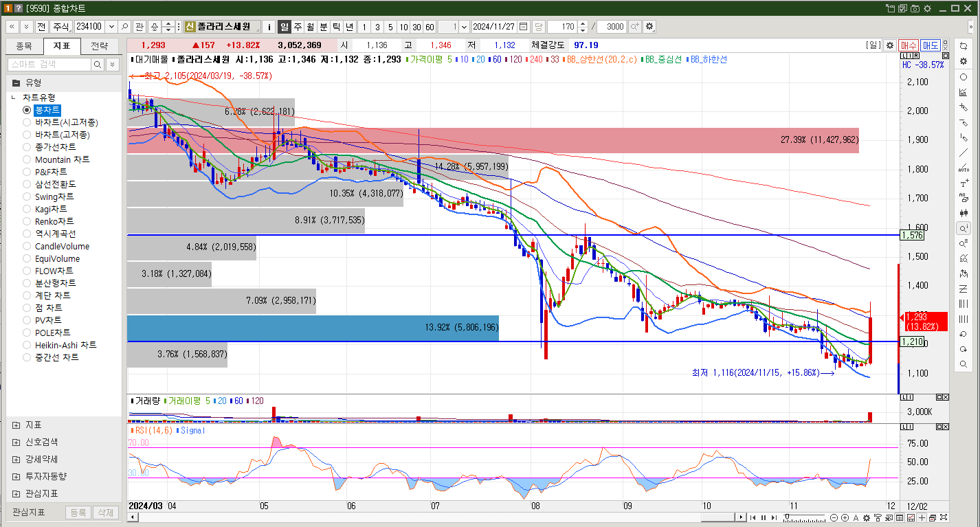Click the smart search magnifier button
Viewport: 980px width, 527px height.
pyautogui.click(x=98, y=64)
